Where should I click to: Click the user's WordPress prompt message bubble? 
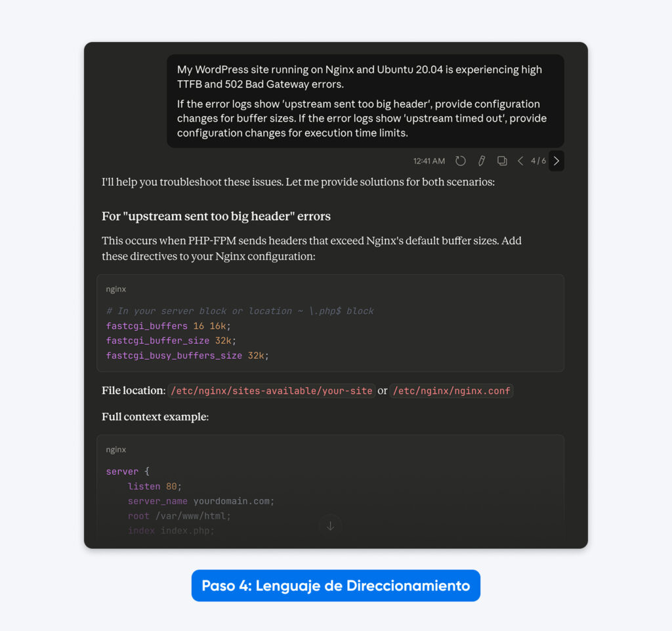[x=365, y=101]
